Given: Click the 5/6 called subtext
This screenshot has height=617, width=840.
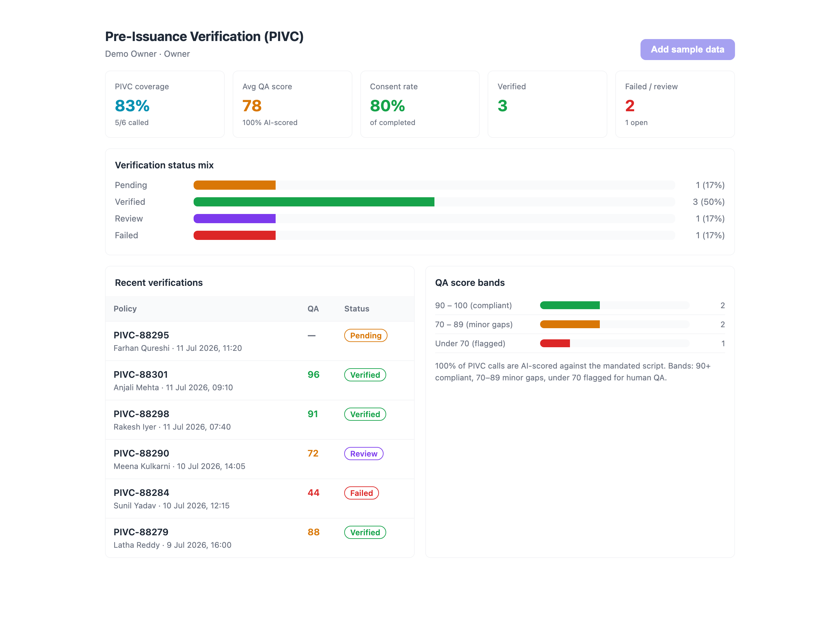Looking at the screenshot, I should click(131, 122).
